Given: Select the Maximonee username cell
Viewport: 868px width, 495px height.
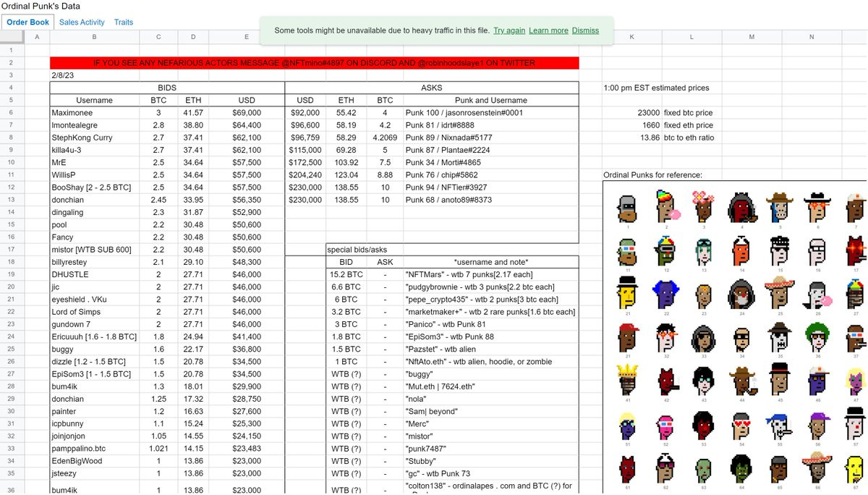Looking at the screenshot, I should point(94,113).
